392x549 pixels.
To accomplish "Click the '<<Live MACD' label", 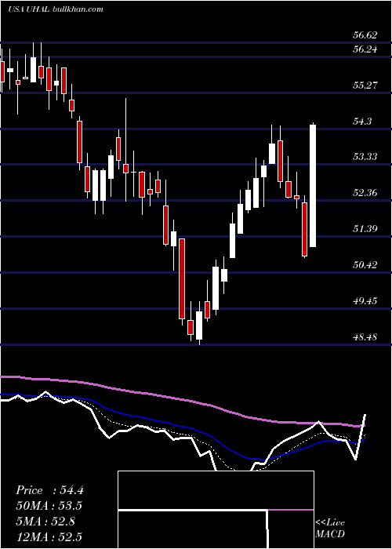I will [330, 529].
